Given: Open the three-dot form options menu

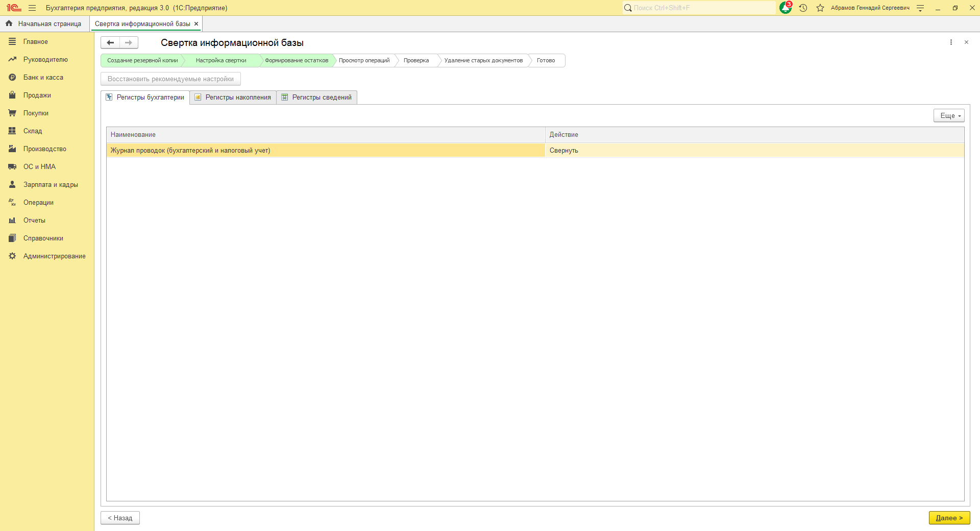Looking at the screenshot, I should click(951, 42).
